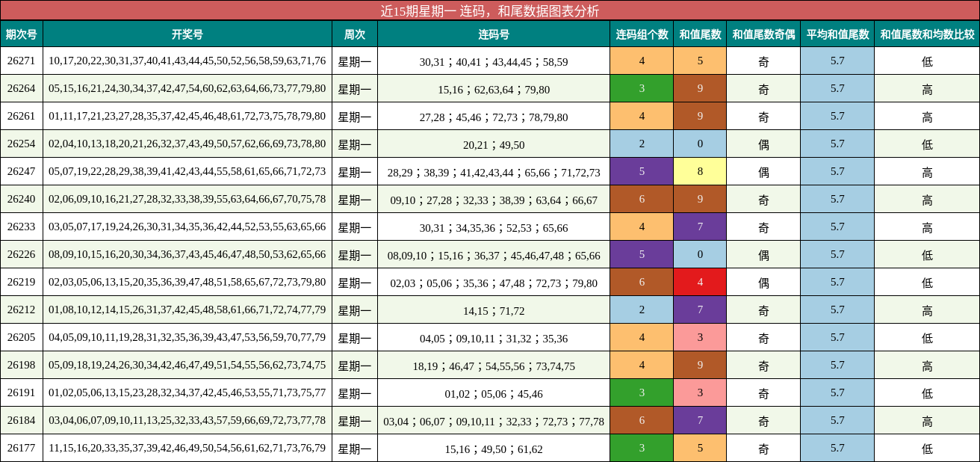Click average 5.7 cell in row 26177
The image size is (980, 462).
pyautogui.click(x=837, y=448)
